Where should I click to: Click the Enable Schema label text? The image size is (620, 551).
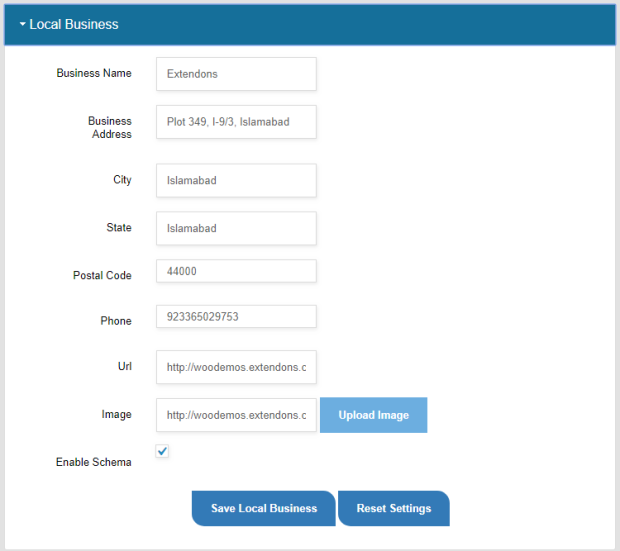tap(94, 462)
